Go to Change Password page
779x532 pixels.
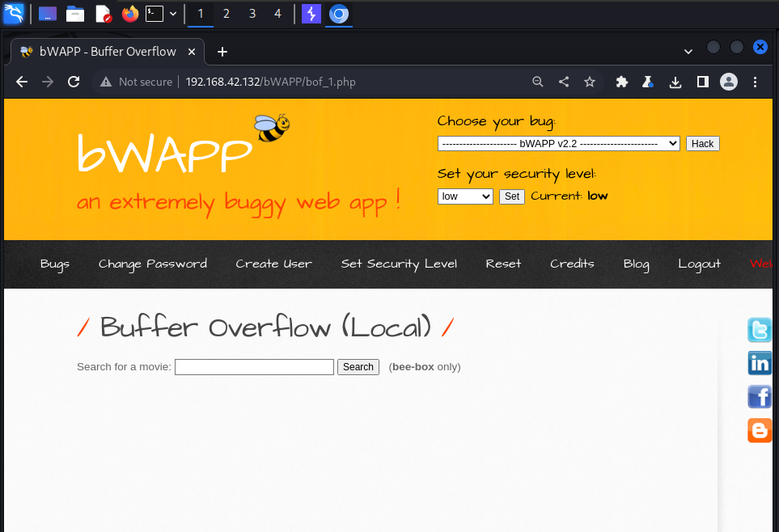(153, 264)
